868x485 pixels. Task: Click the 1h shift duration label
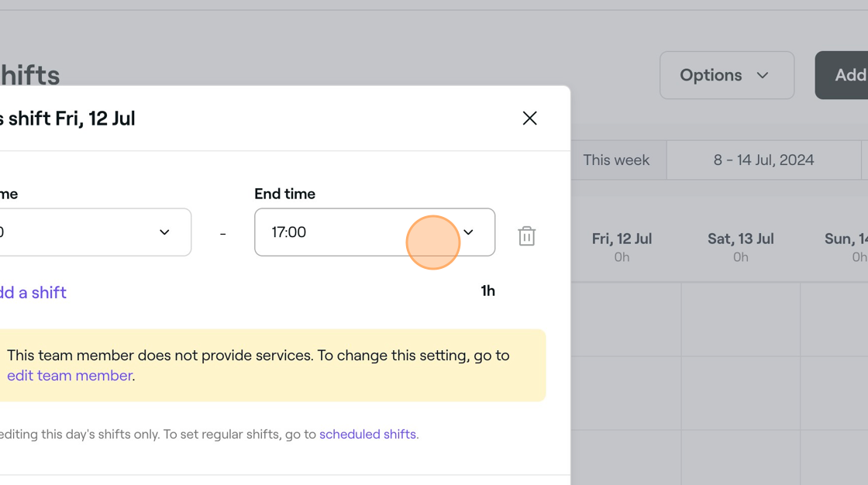487,291
